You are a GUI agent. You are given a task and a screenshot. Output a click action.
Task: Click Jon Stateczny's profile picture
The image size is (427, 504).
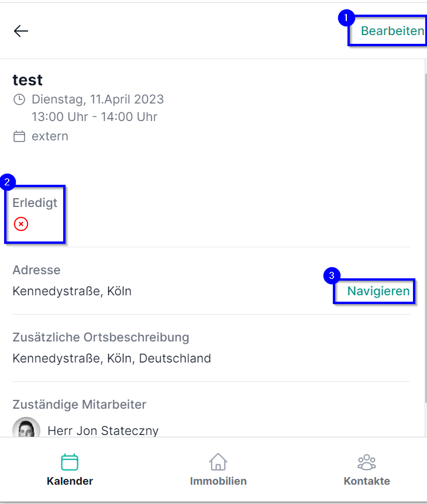(x=26, y=429)
